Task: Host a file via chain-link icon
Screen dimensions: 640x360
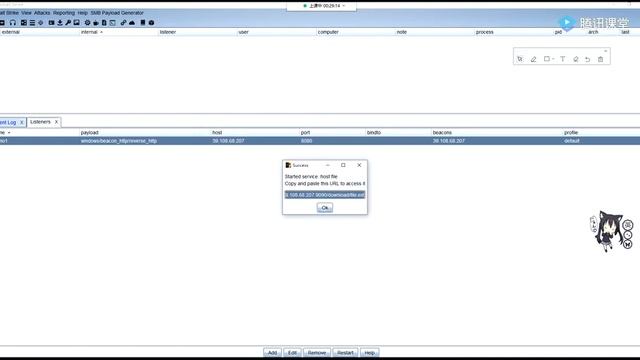Action: 123,23
